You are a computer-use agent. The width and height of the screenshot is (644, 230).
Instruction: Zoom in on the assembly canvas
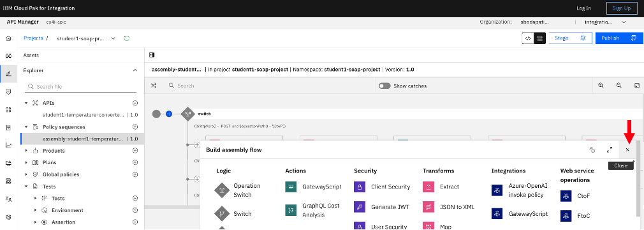tap(601, 86)
